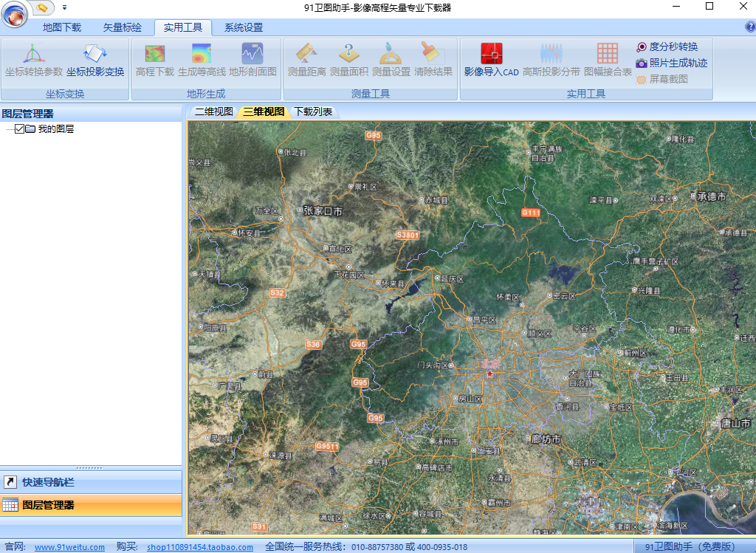Screen dimensions: 756x553
Task: Open 测量设置 measurement settings
Action: click(391, 61)
